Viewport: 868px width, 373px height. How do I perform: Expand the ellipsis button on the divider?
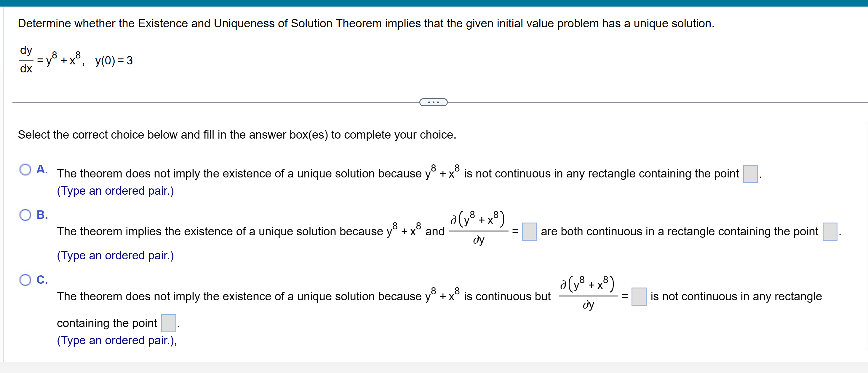[433, 102]
